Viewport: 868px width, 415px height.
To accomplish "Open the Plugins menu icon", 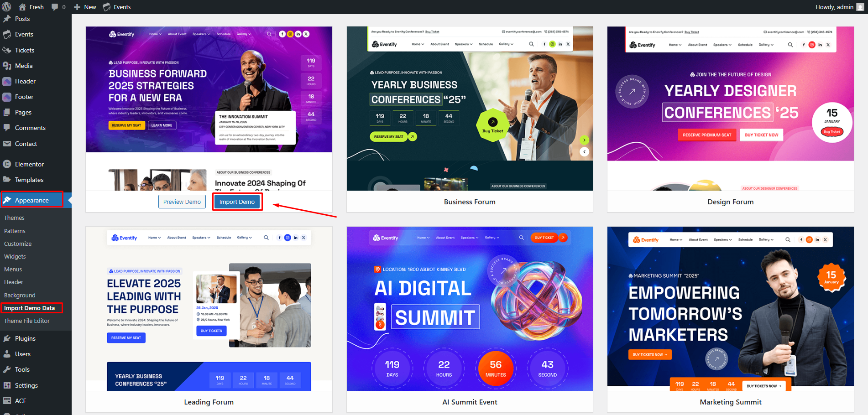I will (x=7, y=338).
